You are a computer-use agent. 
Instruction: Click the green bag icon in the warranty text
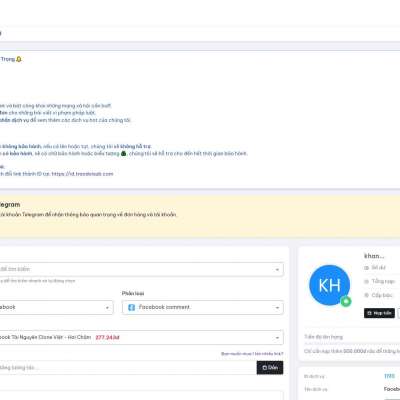[124, 153]
